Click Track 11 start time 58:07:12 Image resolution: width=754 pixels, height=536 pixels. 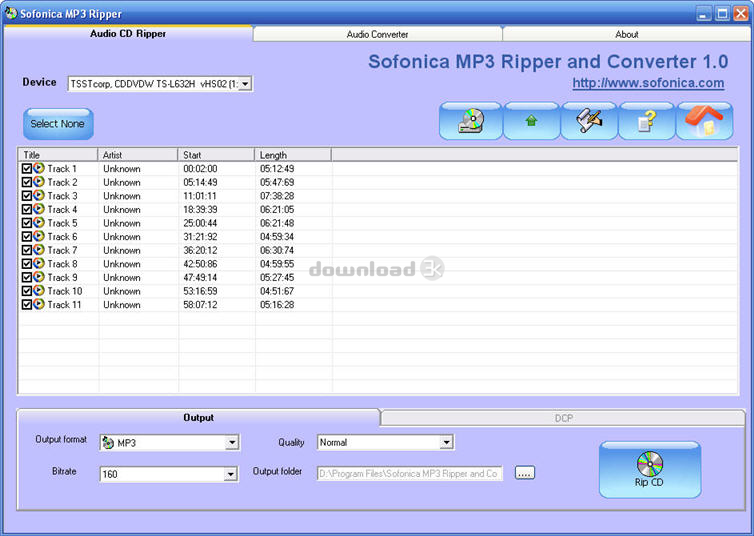tap(200, 304)
